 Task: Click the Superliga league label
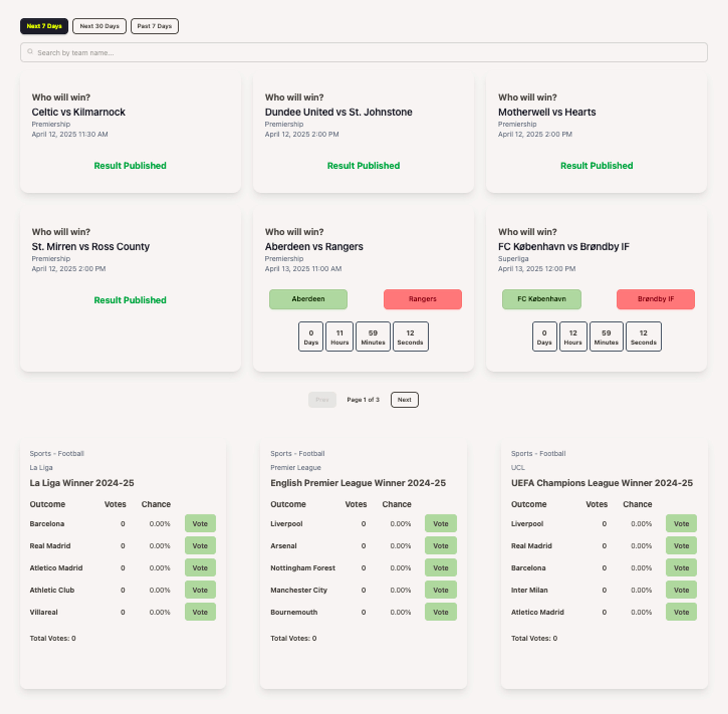point(513,259)
